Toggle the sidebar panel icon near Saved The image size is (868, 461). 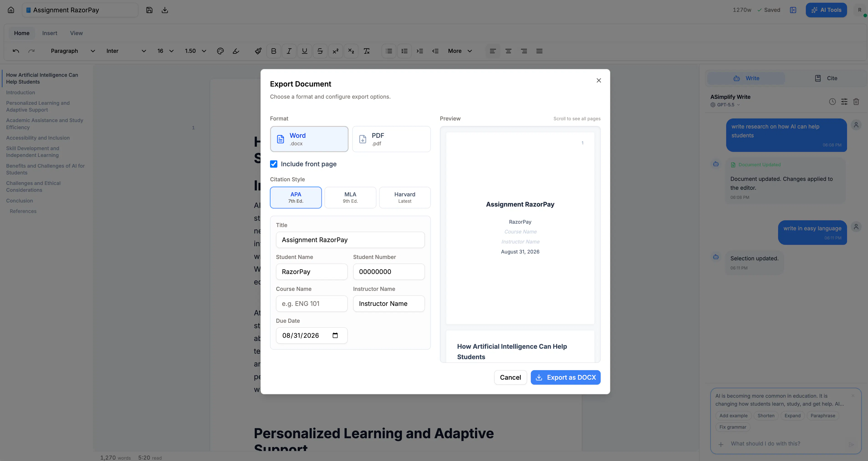[793, 10]
